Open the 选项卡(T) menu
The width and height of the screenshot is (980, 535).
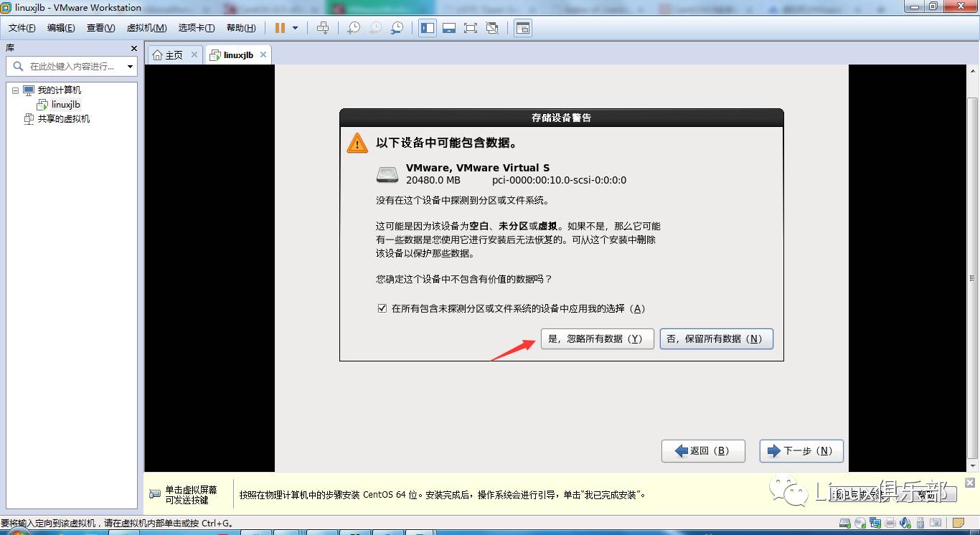[197, 28]
